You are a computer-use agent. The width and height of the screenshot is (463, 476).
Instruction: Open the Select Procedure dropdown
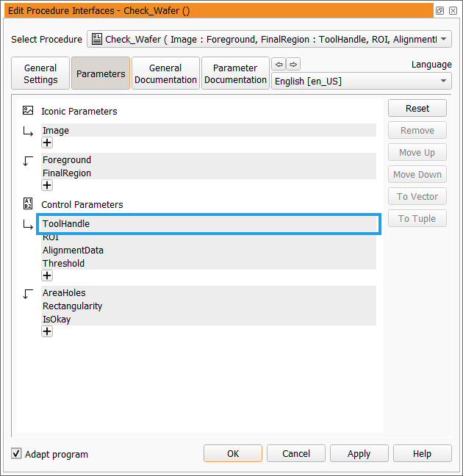(x=269, y=40)
